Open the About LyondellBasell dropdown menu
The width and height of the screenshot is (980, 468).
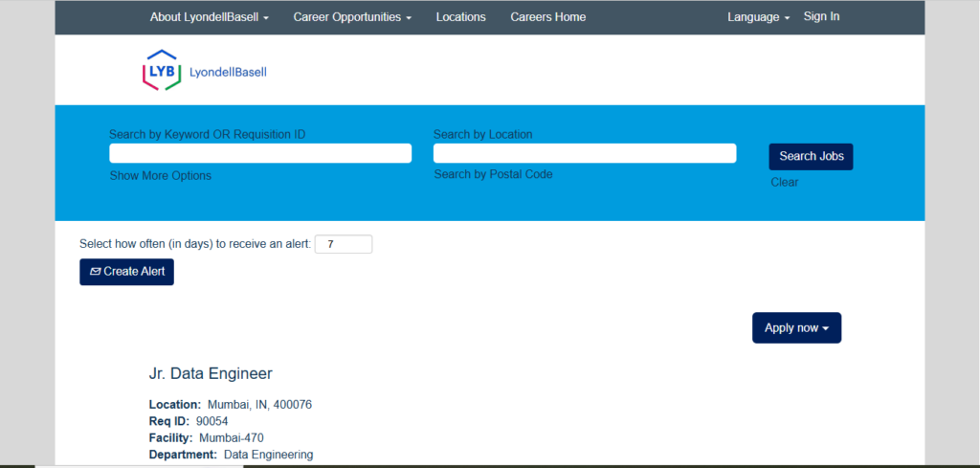click(210, 17)
